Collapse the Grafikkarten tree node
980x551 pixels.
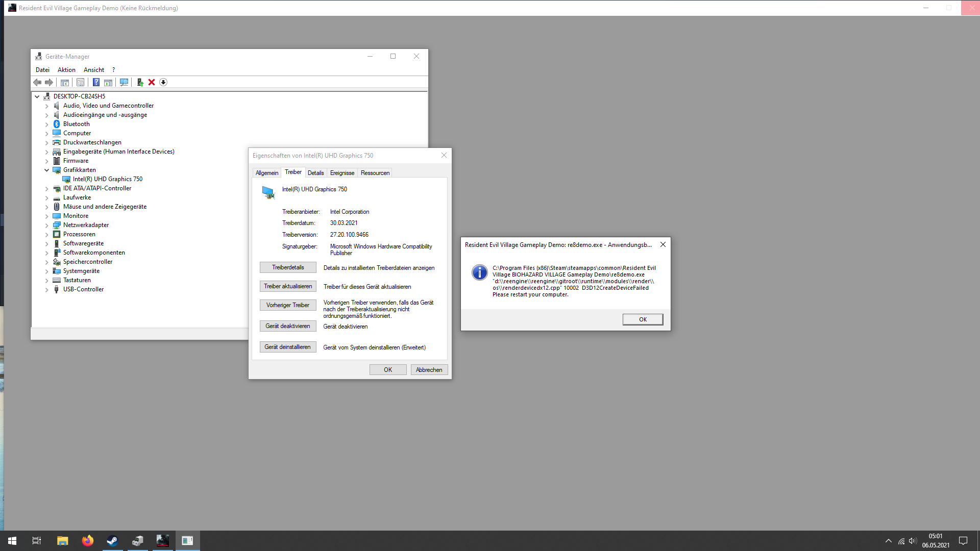[46, 170]
